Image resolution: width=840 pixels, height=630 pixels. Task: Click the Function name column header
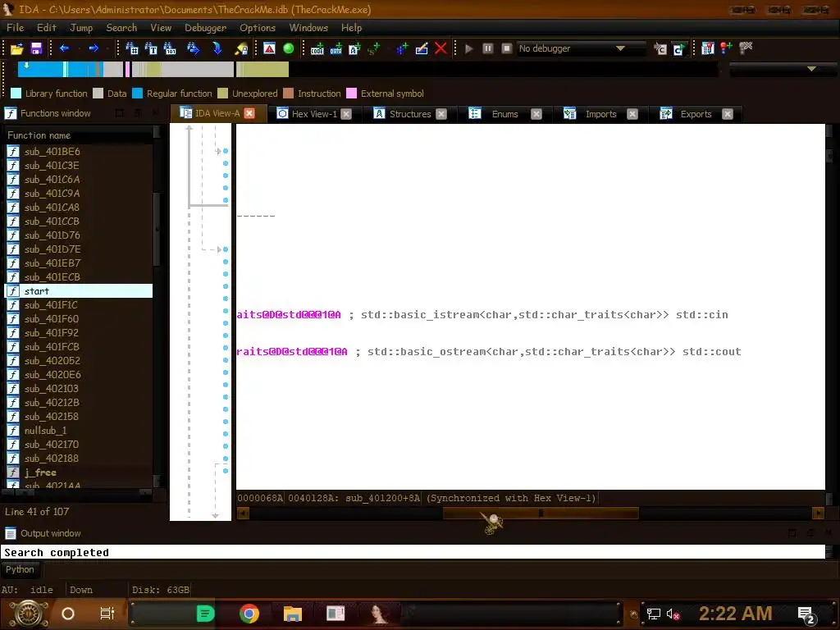click(79, 135)
